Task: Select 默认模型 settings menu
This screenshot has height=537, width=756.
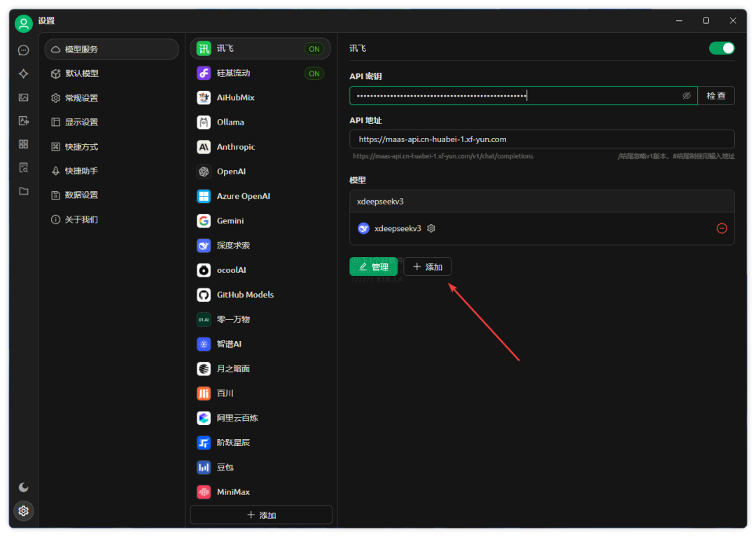Action: [x=112, y=74]
